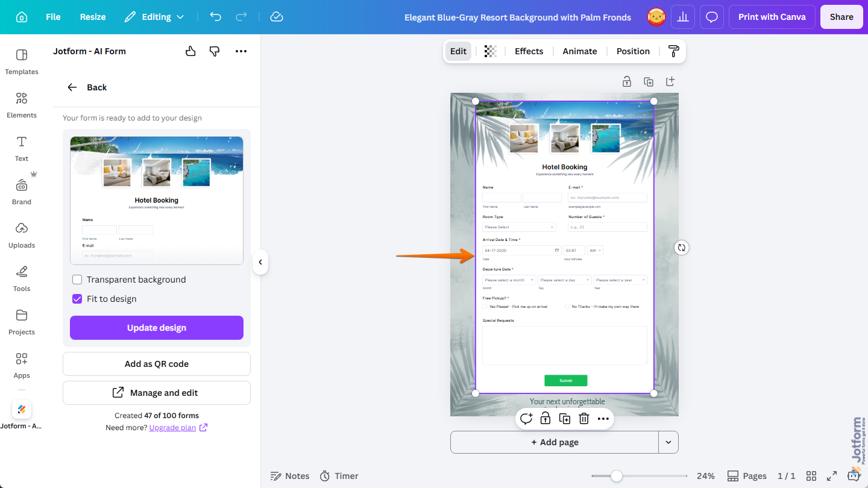This screenshot has width=868, height=488.
Task: Click Manage and edit
Action: (x=157, y=393)
